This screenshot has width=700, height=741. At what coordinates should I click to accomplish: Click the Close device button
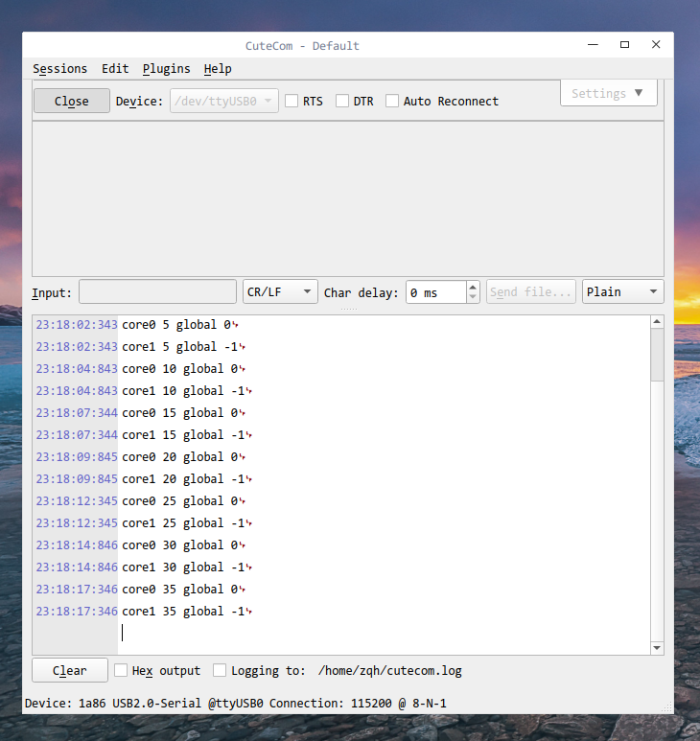click(72, 101)
